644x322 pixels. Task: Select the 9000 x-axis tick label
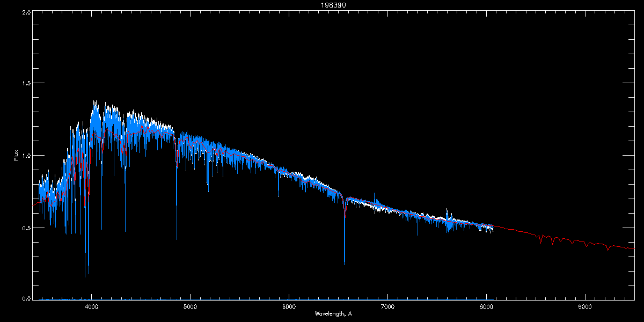coord(585,306)
